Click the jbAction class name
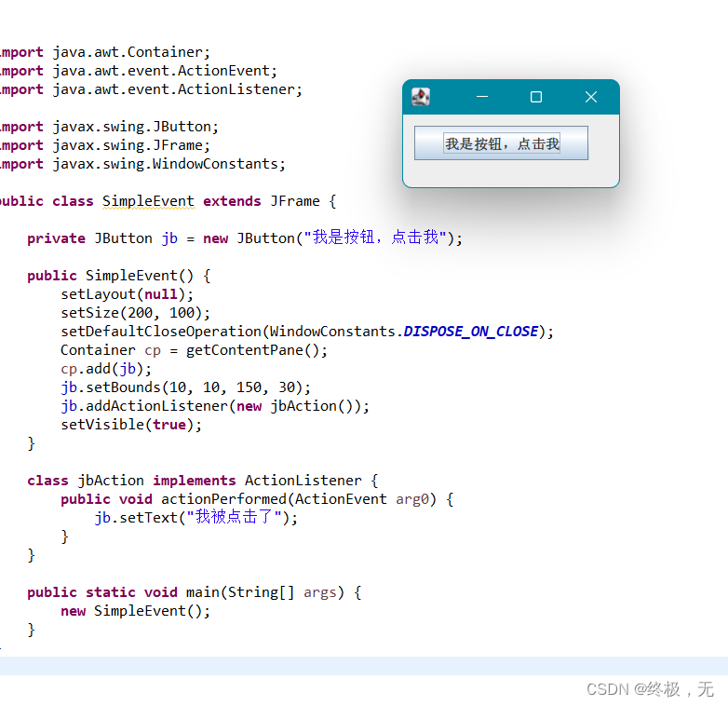 click(111, 481)
